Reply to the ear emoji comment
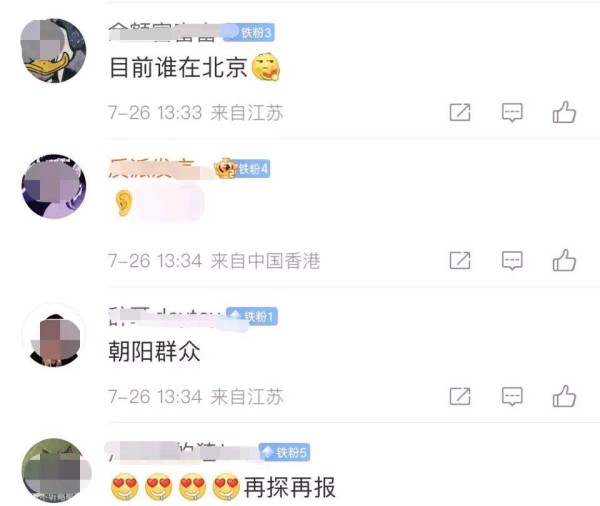Viewport: 600px width, 506px height. 512,261
